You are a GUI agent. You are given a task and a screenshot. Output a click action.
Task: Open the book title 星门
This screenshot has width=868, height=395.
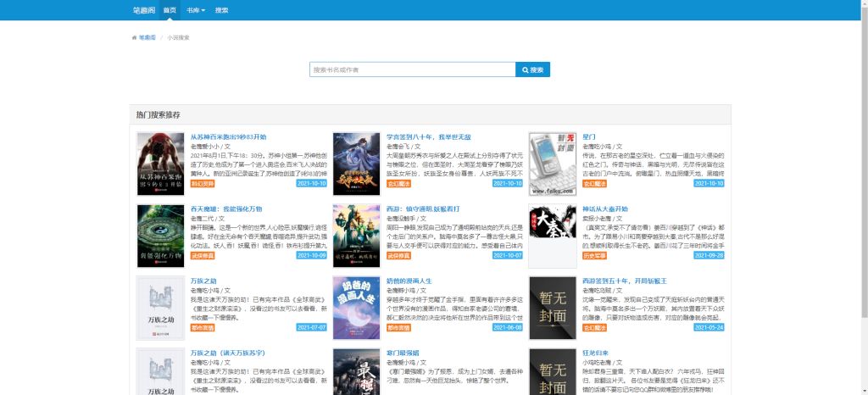[x=589, y=136]
